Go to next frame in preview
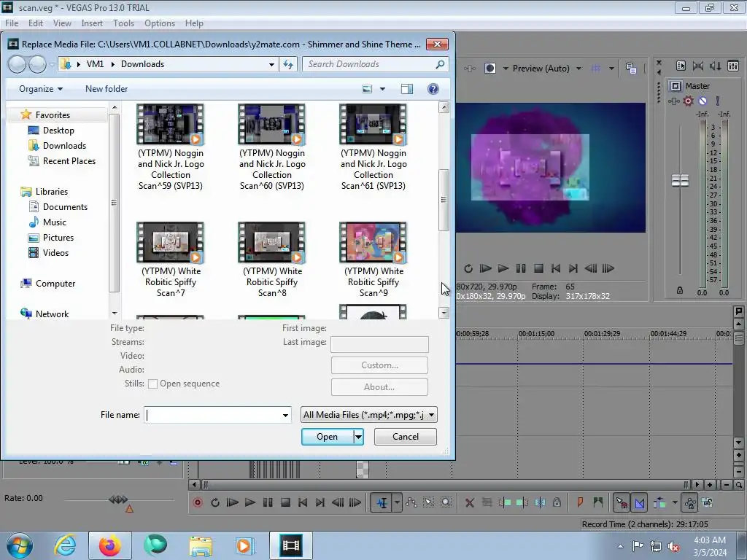 click(x=608, y=268)
